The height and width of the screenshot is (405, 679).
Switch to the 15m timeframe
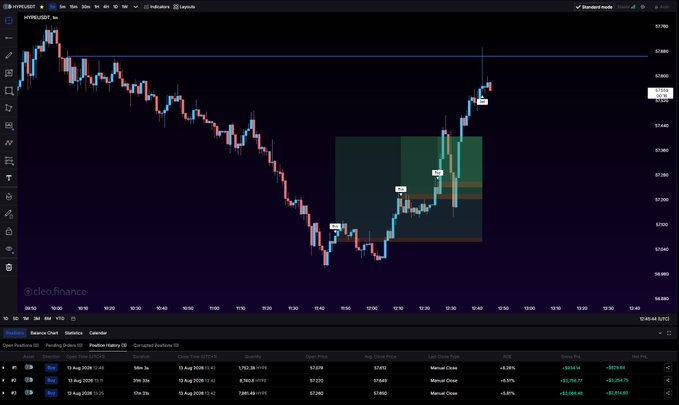tap(74, 7)
